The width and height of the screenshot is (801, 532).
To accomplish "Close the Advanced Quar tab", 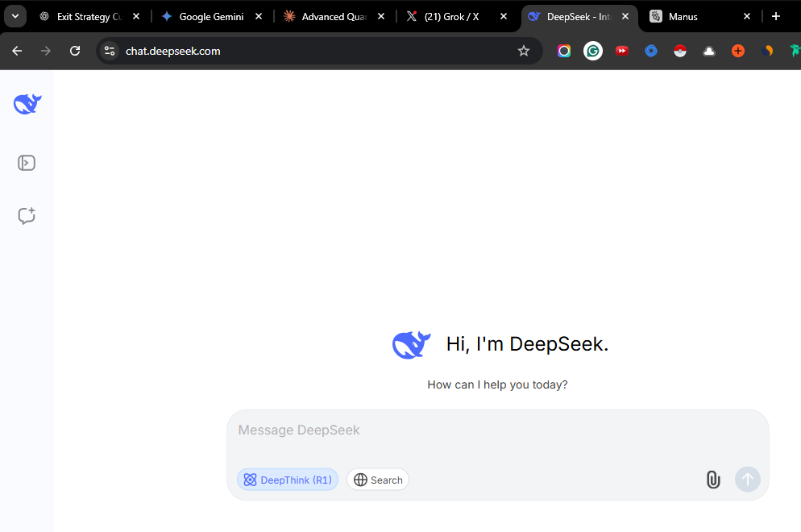I will coord(381,16).
